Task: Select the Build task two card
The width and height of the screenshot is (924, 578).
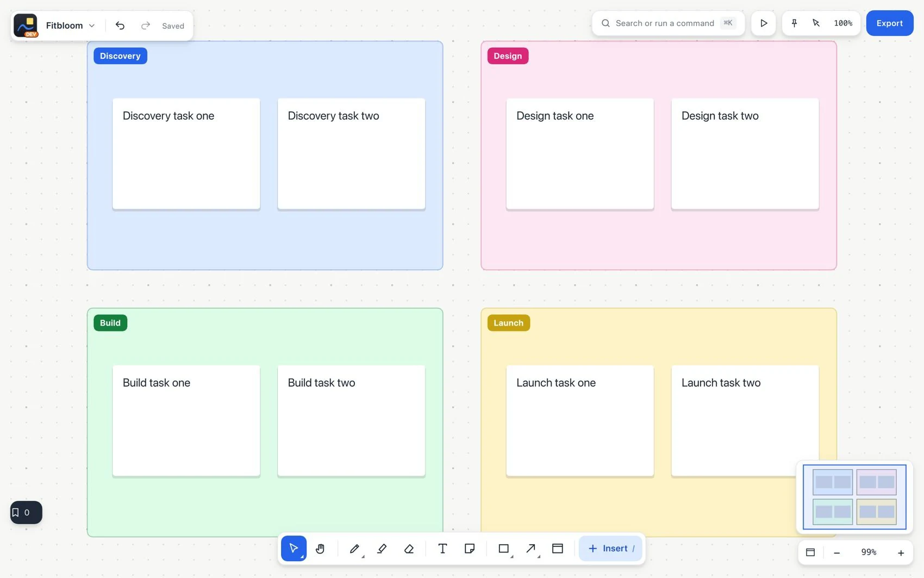Action: point(352,420)
